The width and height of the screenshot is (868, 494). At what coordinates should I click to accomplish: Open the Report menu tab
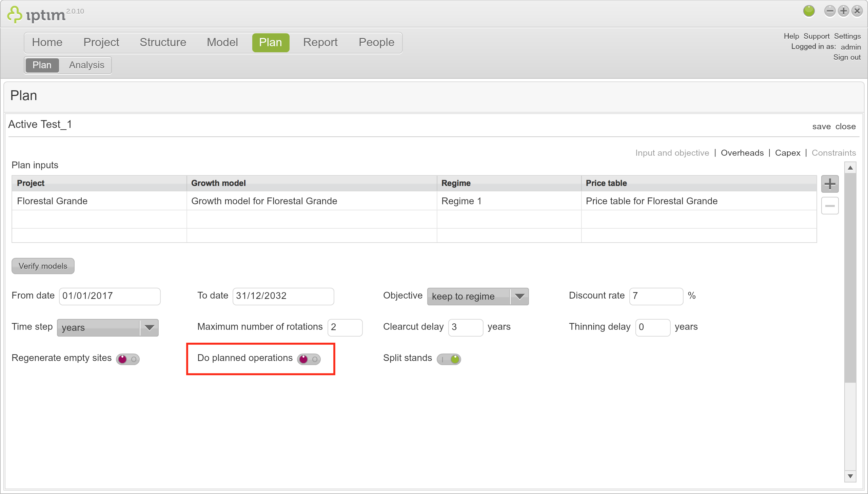coord(320,42)
